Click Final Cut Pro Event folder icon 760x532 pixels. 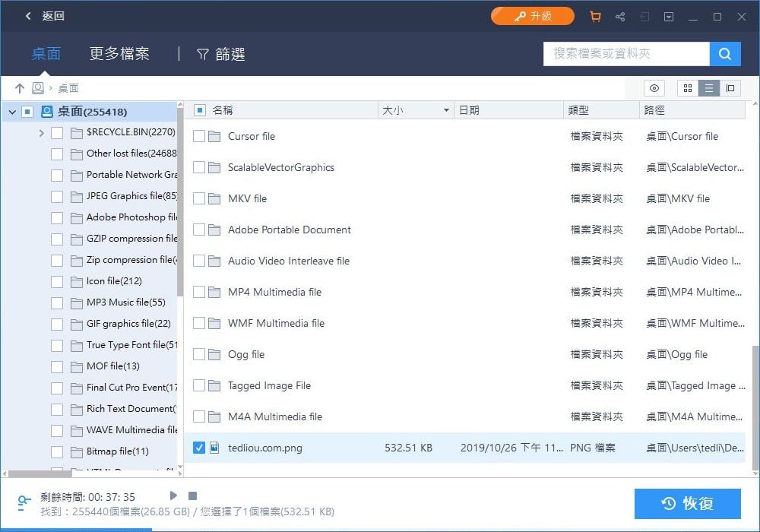click(x=77, y=388)
